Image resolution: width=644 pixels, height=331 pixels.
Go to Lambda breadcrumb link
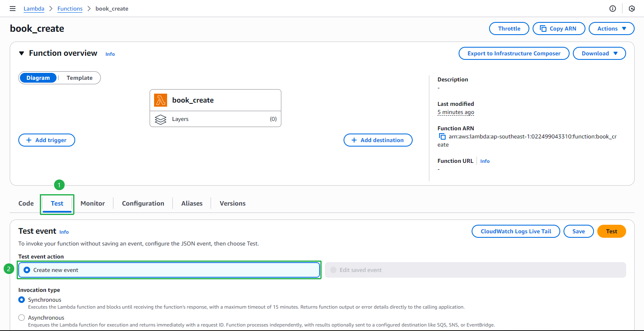coord(34,9)
